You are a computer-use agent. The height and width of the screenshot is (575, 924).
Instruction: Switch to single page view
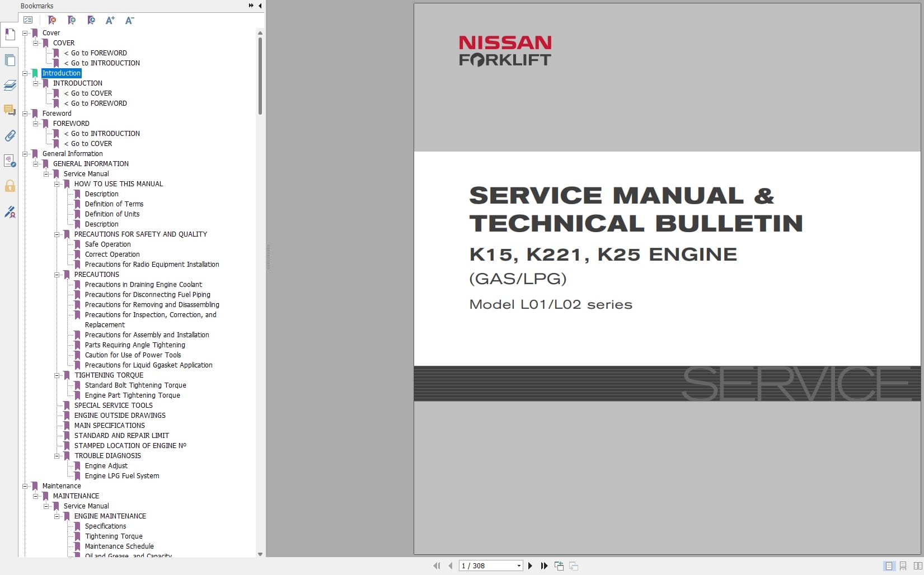point(888,566)
